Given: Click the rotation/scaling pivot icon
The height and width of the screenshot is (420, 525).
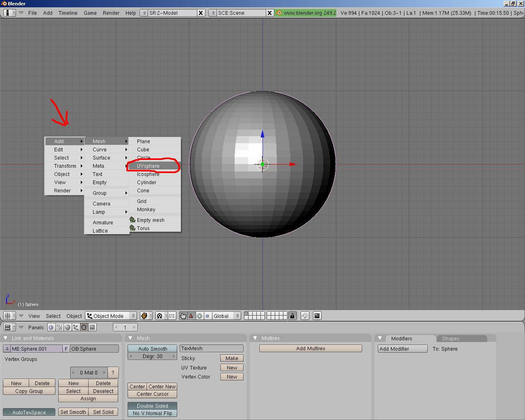Looking at the screenshot, I should coord(160,316).
